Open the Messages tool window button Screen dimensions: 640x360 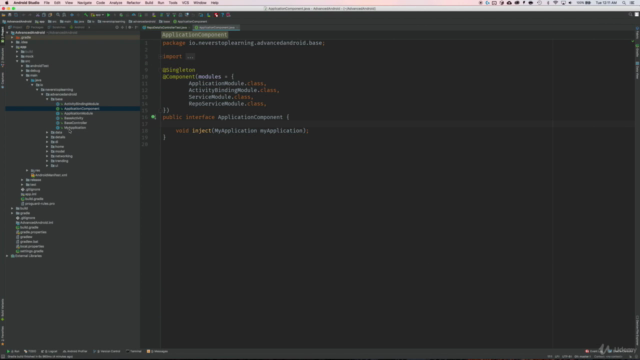click(x=158, y=351)
